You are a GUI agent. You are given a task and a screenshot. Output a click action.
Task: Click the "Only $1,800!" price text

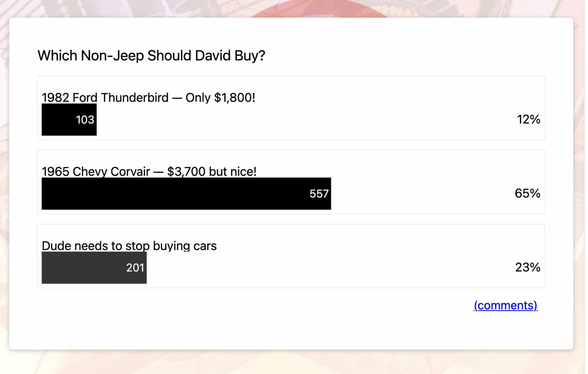coord(220,97)
